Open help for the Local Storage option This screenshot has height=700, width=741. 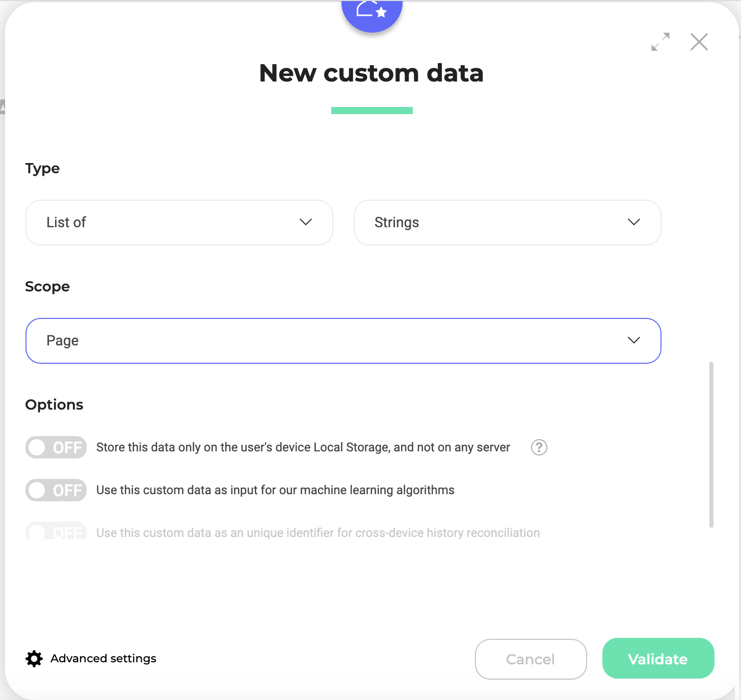pyautogui.click(x=539, y=447)
